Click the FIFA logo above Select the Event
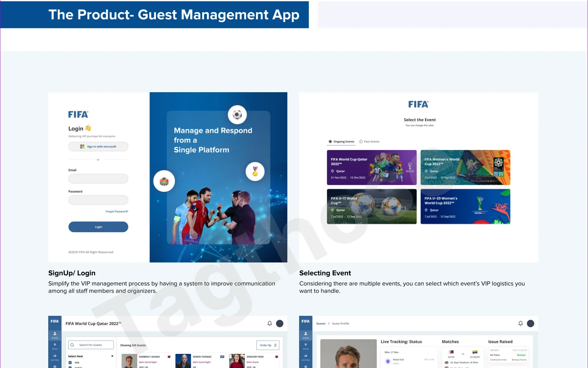Screen dimensions: 588x368 click(x=419, y=104)
